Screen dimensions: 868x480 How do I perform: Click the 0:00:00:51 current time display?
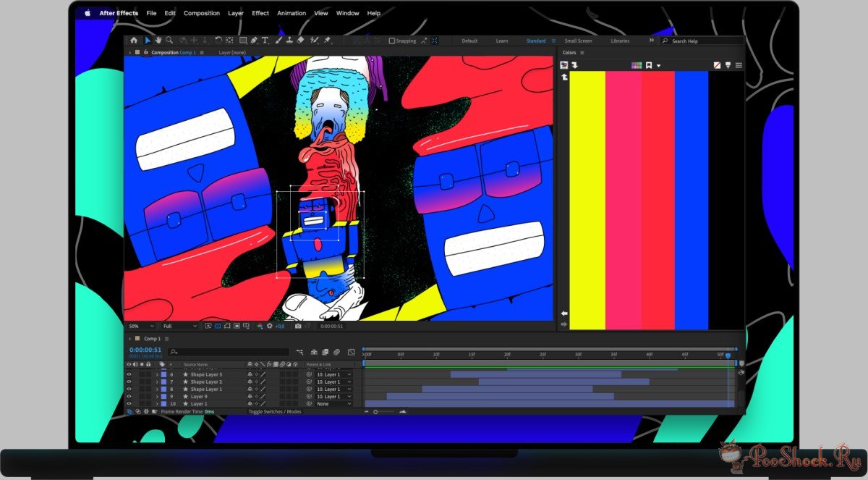145,350
